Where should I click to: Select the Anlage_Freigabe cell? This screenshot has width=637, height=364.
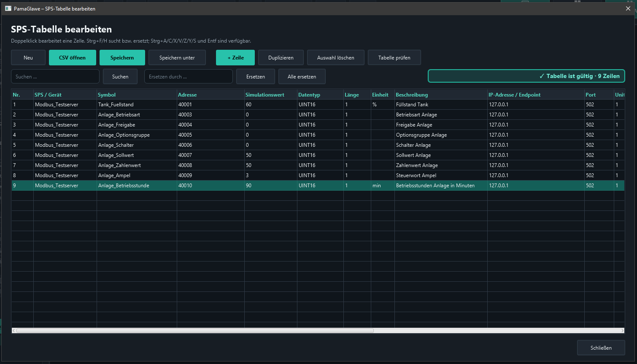click(137, 125)
